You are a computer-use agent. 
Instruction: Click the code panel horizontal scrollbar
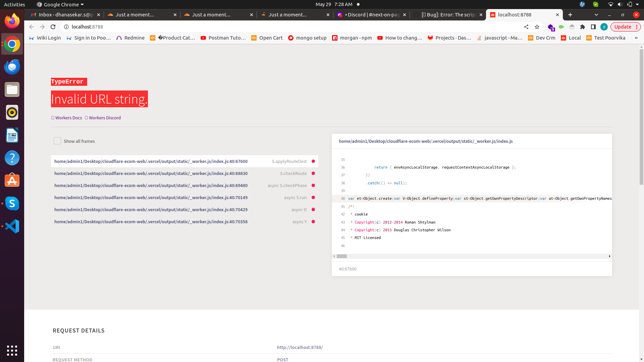[341, 256]
